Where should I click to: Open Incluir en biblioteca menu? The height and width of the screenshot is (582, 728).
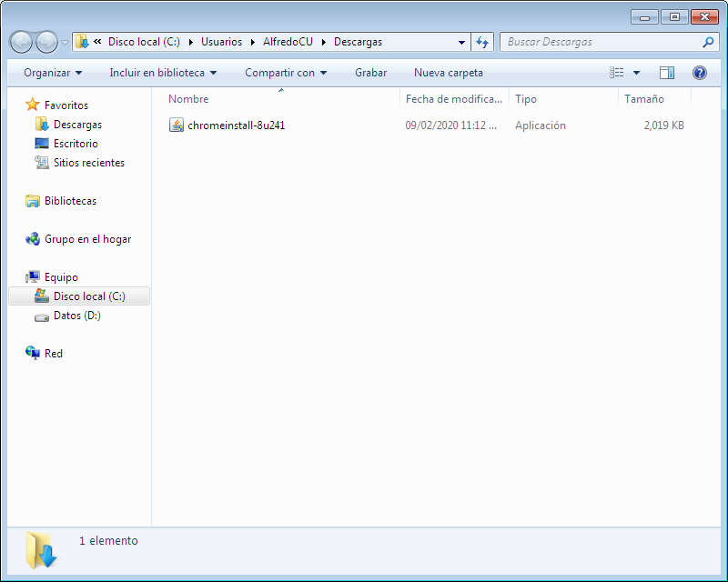(163, 73)
